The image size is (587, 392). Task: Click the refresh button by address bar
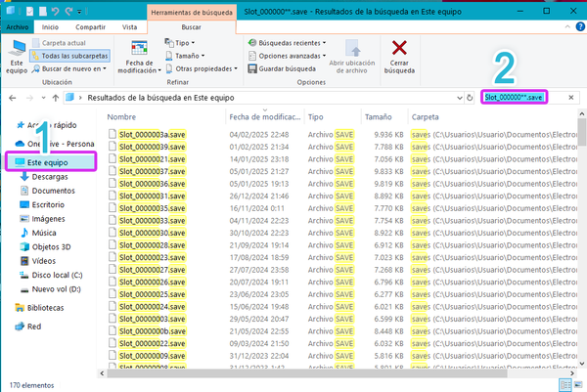coord(470,98)
